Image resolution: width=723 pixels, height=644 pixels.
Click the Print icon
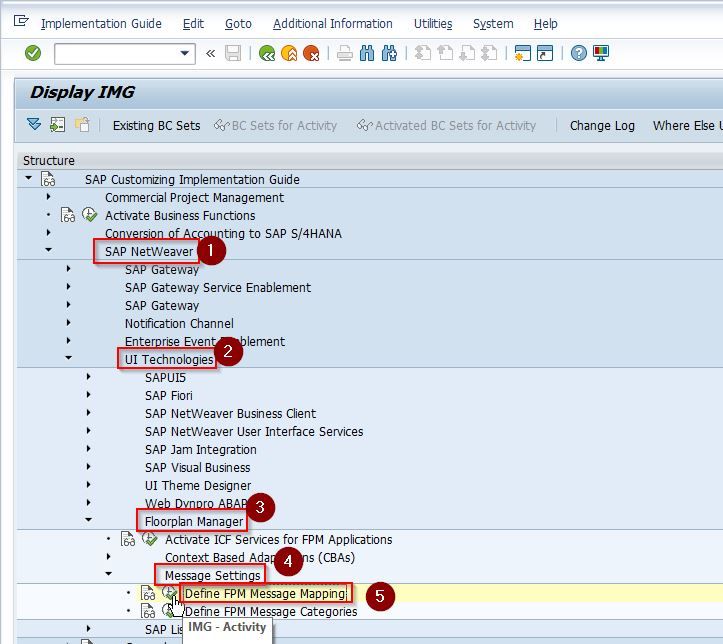point(344,53)
